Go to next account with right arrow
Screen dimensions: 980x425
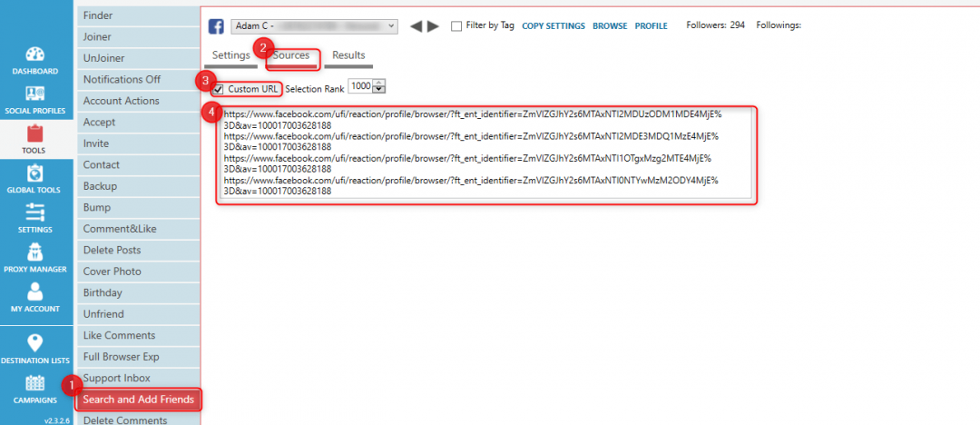coord(434,26)
